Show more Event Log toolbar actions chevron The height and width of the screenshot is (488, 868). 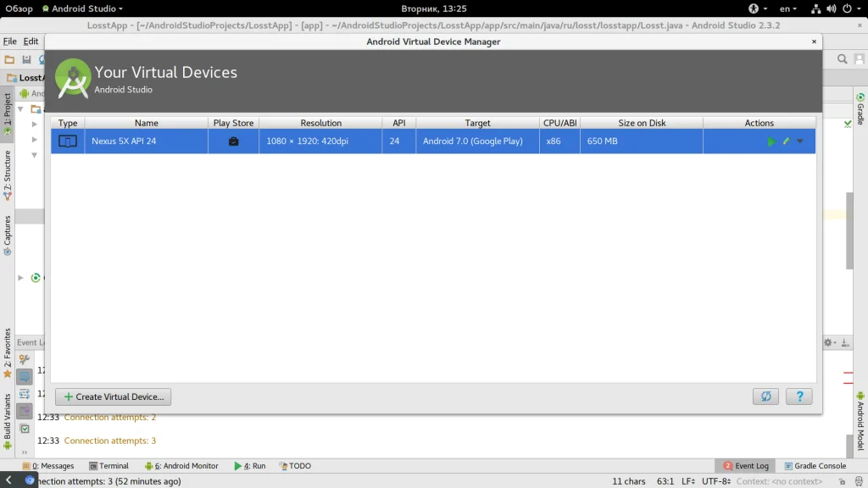(x=25, y=452)
